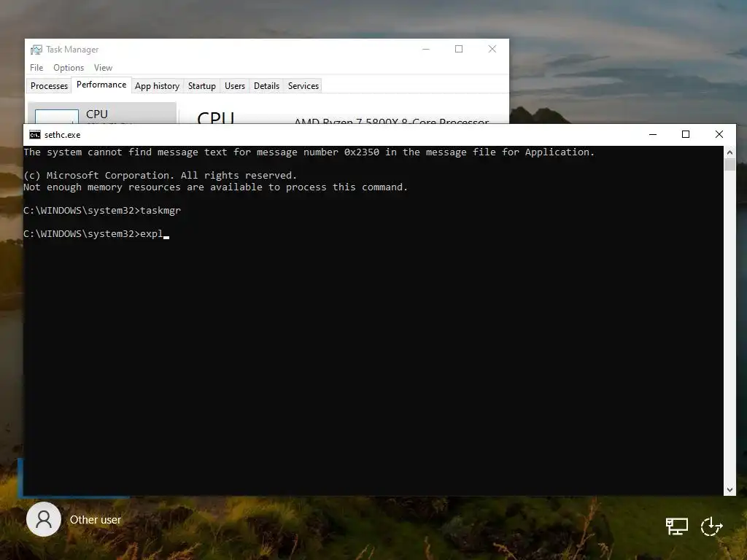
Task: Open the File menu in Task Manager
Action: pos(36,68)
